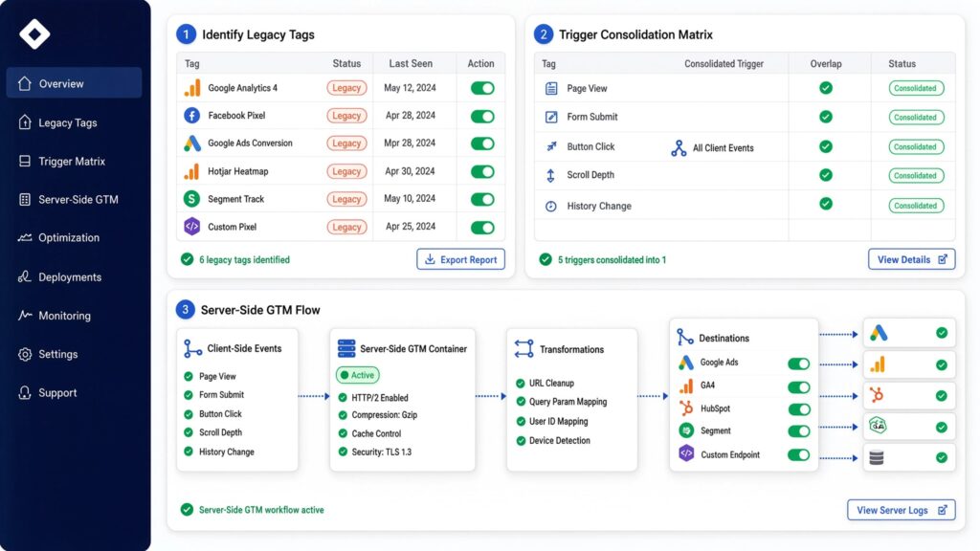
Task: Click the Google Analytics 4 tag icon
Action: [191, 88]
